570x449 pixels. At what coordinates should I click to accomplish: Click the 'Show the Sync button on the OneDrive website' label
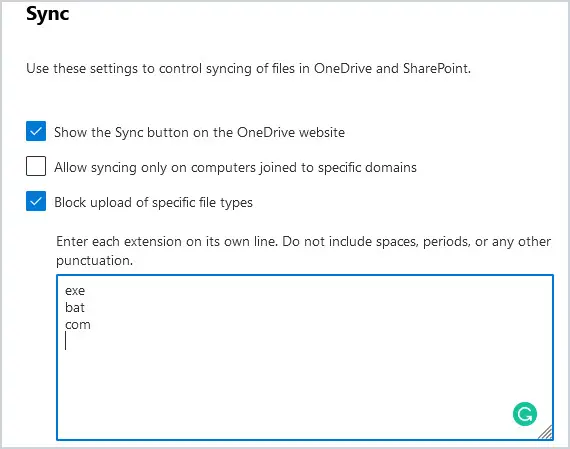click(199, 132)
